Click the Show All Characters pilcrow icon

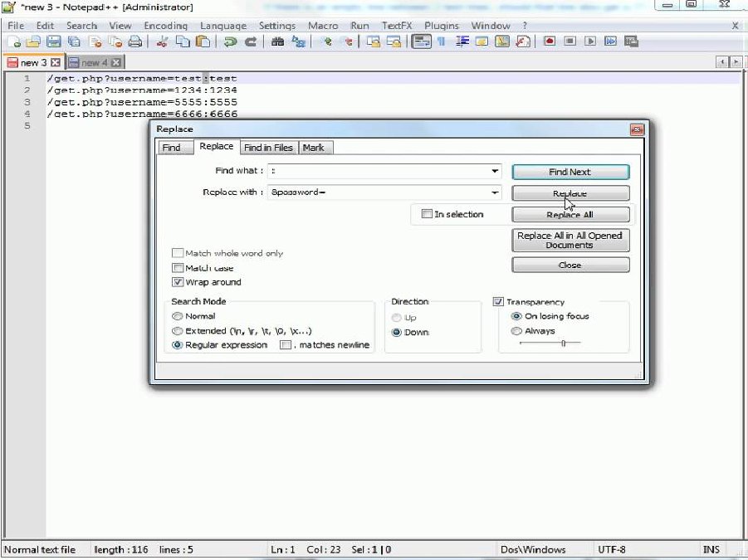tap(441, 41)
